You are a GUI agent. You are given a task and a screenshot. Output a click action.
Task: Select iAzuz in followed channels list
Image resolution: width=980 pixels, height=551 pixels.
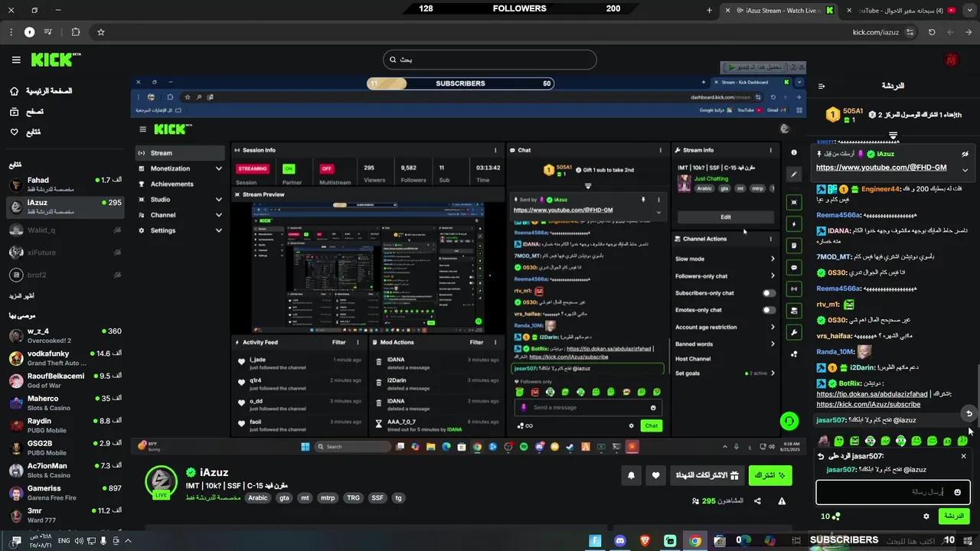[x=65, y=207]
